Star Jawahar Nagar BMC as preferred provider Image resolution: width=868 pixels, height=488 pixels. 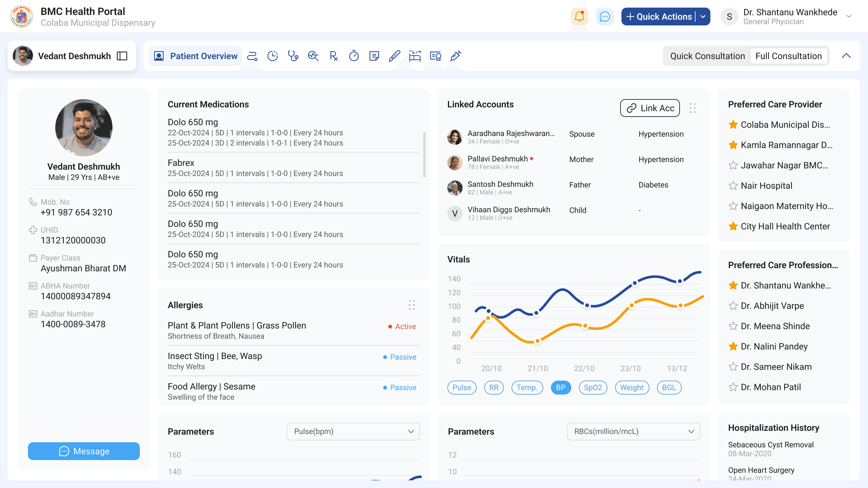coord(733,166)
